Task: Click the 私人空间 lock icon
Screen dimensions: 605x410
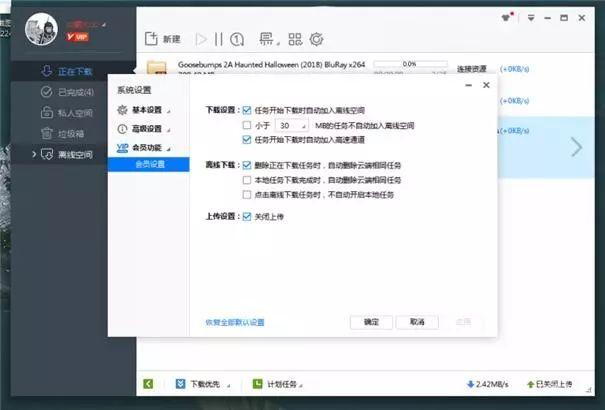Action: point(47,113)
